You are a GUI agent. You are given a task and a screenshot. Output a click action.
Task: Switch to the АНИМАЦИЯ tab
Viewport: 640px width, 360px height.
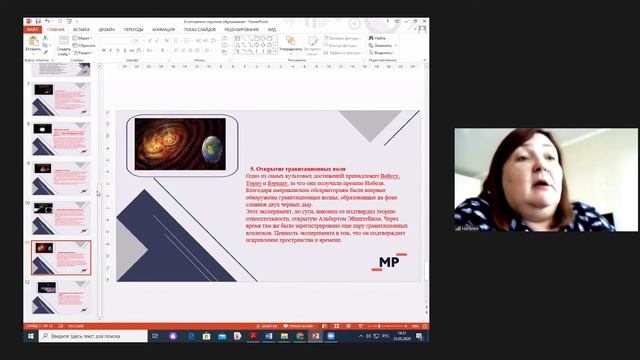[163, 29]
